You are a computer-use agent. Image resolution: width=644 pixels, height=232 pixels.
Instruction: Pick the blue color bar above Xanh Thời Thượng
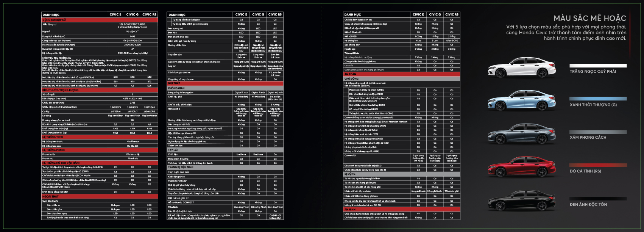pos(598,99)
